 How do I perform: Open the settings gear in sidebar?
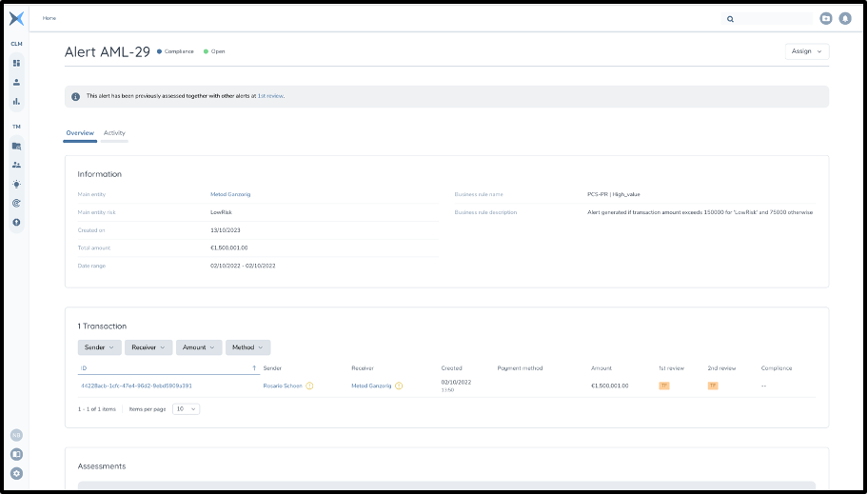coord(16,473)
